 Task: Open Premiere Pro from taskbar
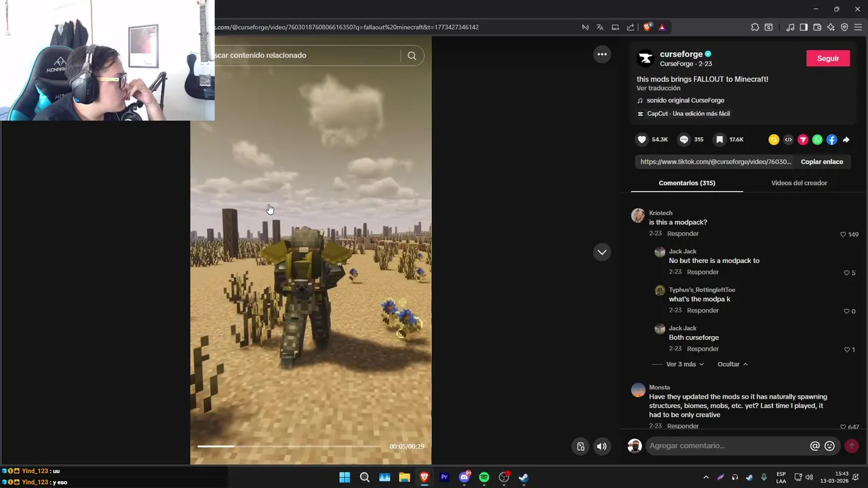coord(444,477)
